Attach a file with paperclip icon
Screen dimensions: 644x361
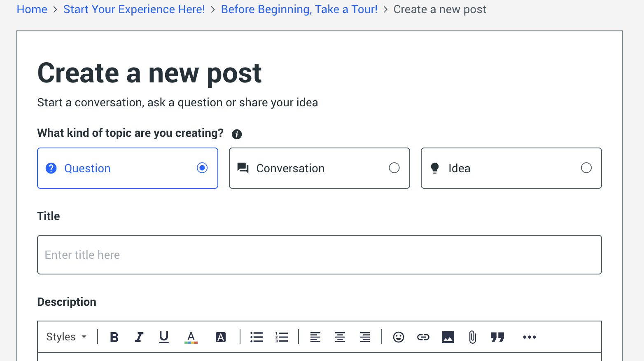click(x=473, y=337)
